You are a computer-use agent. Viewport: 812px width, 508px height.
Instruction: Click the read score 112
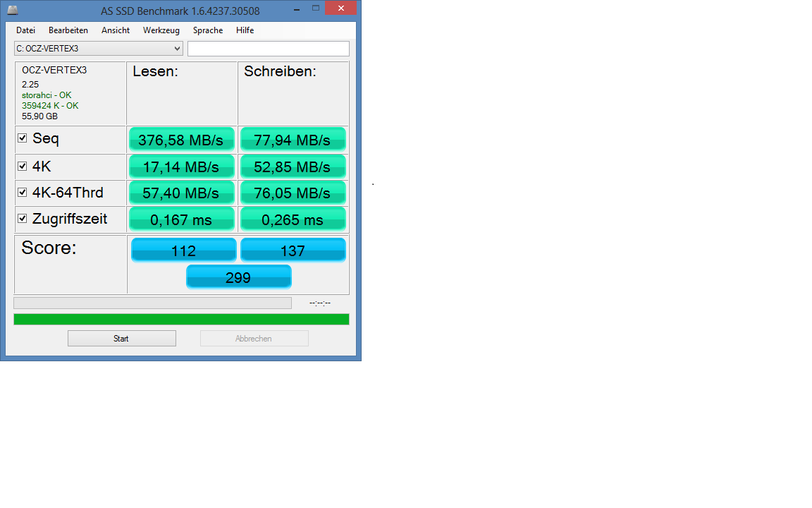point(184,250)
